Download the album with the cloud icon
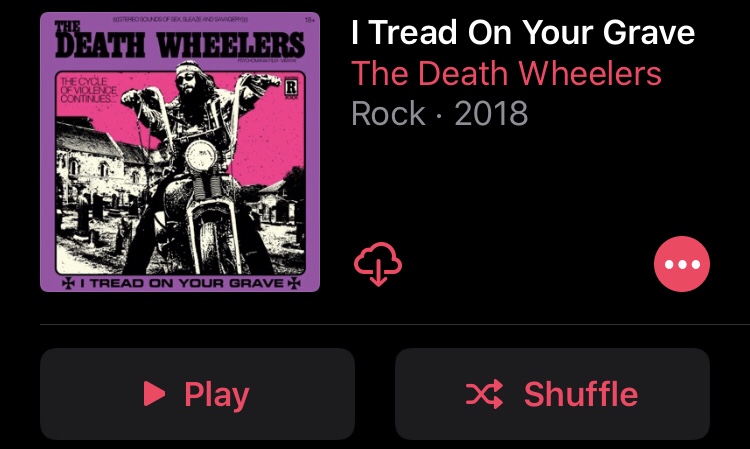Screen dimensions: 750x449 (x=378, y=264)
